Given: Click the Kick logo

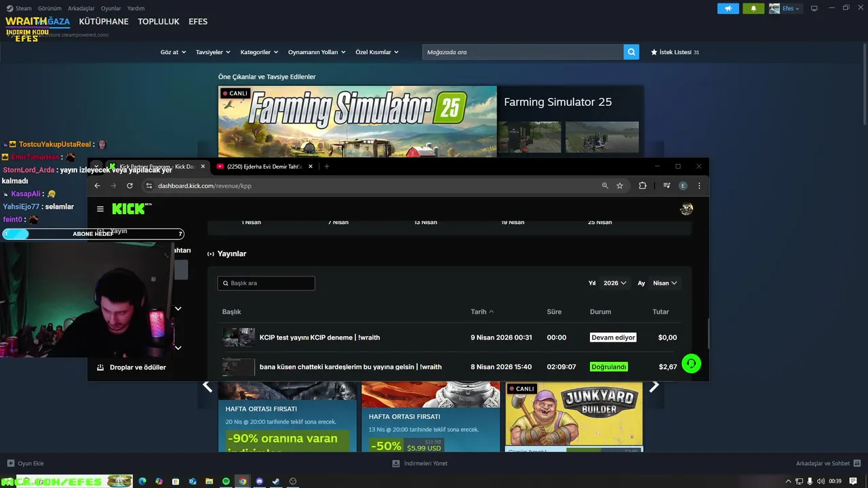Looking at the screenshot, I should click(132, 209).
